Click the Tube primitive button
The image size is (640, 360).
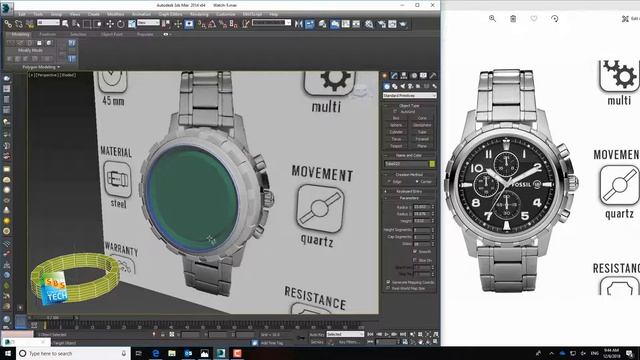422,132
